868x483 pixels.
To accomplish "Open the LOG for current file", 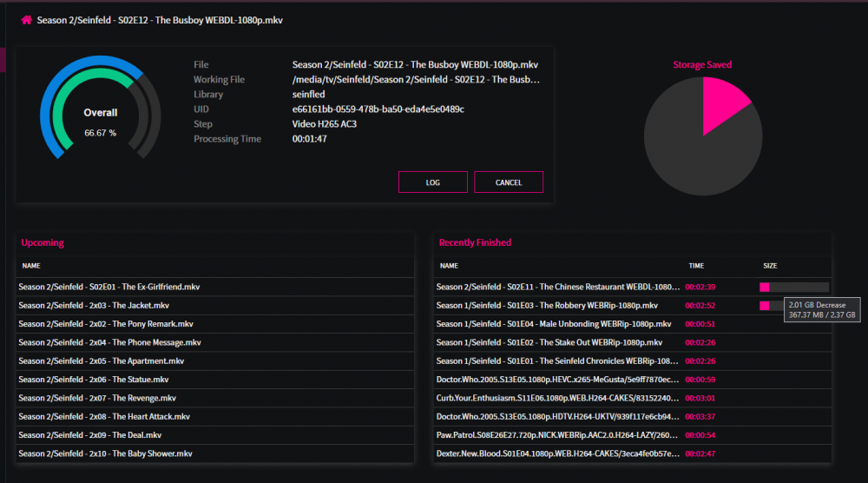I will click(x=433, y=182).
